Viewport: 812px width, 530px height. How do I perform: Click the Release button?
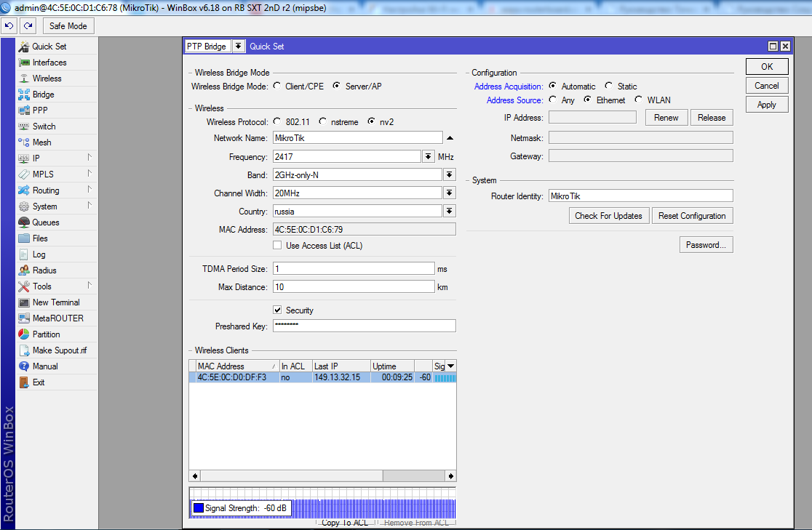pos(712,118)
